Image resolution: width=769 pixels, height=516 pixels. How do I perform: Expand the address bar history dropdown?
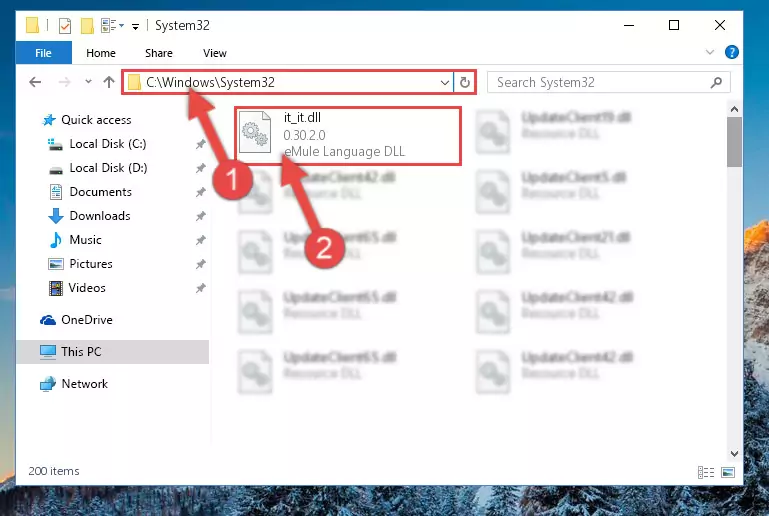click(x=445, y=82)
